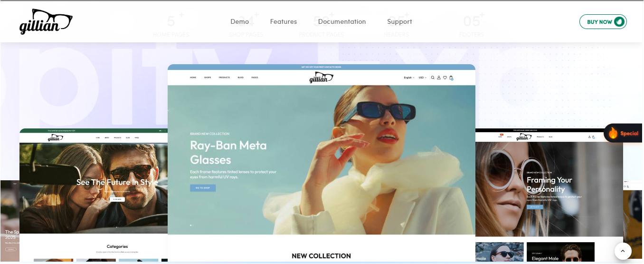Open the Elegant Male banner in the right demo
Image resolution: width=644 pixels, height=264 pixels.
pos(560,253)
